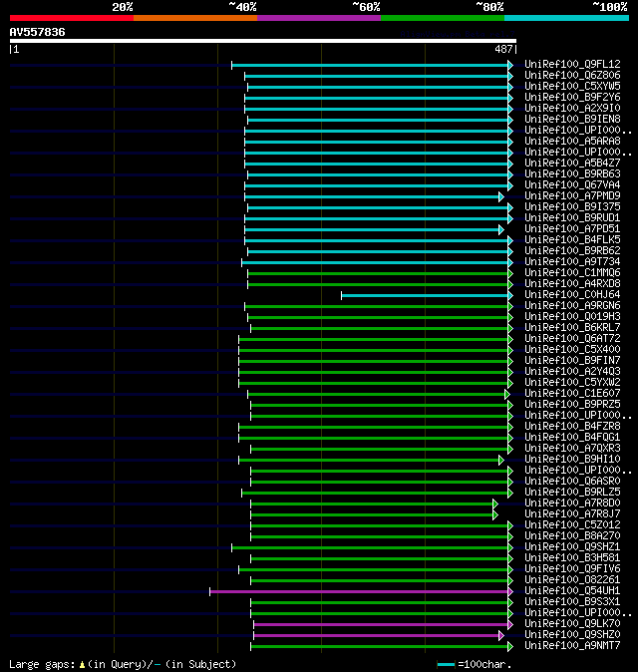Click the UniRef100_C5YXW2 hit label
Image resolution: width=638 pixels, height=672 pixels.
572,382
